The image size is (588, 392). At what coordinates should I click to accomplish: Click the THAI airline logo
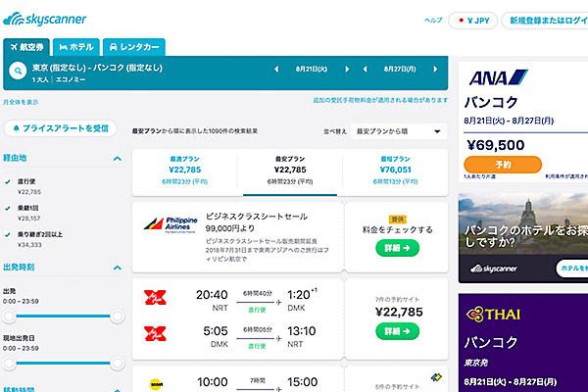(x=493, y=314)
